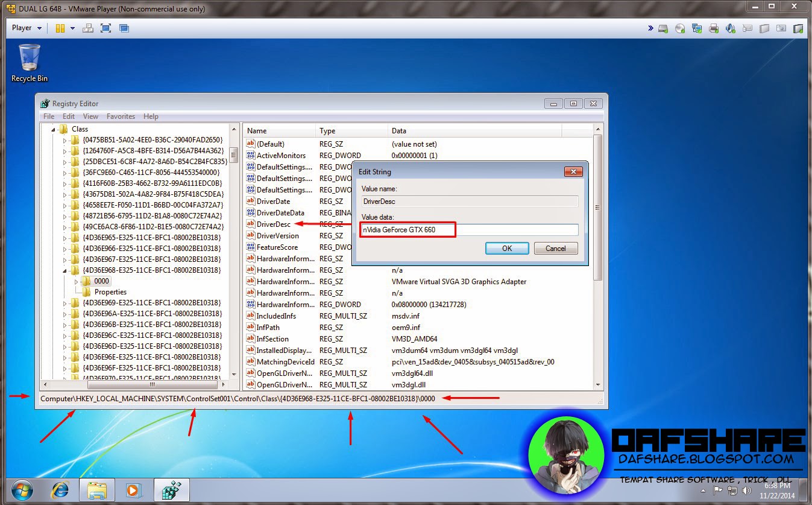Click the network adapter device icon
The image size is (812, 505).
point(697,28)
